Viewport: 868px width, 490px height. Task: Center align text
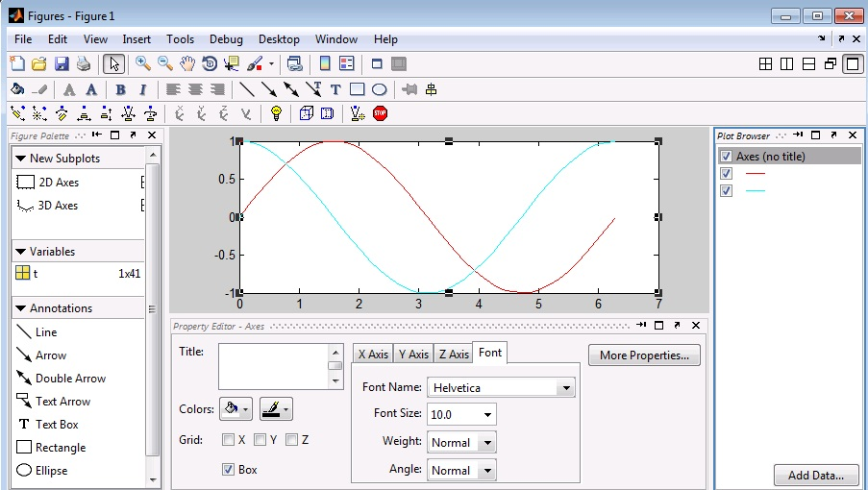[195, 89]
